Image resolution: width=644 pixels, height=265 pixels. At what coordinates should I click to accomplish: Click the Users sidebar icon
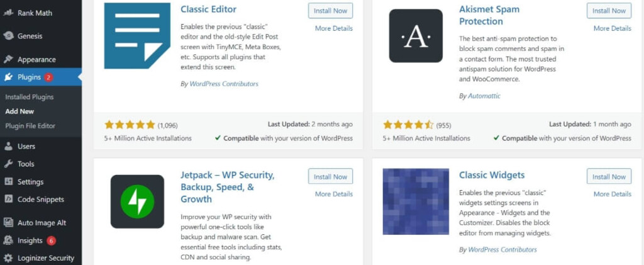[8, 146]
